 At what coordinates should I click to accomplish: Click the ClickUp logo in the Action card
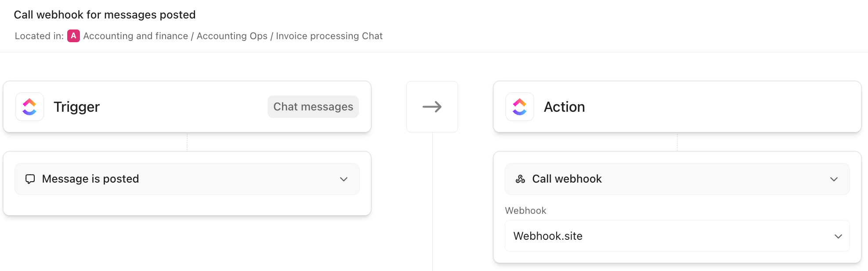coord(520,107)
